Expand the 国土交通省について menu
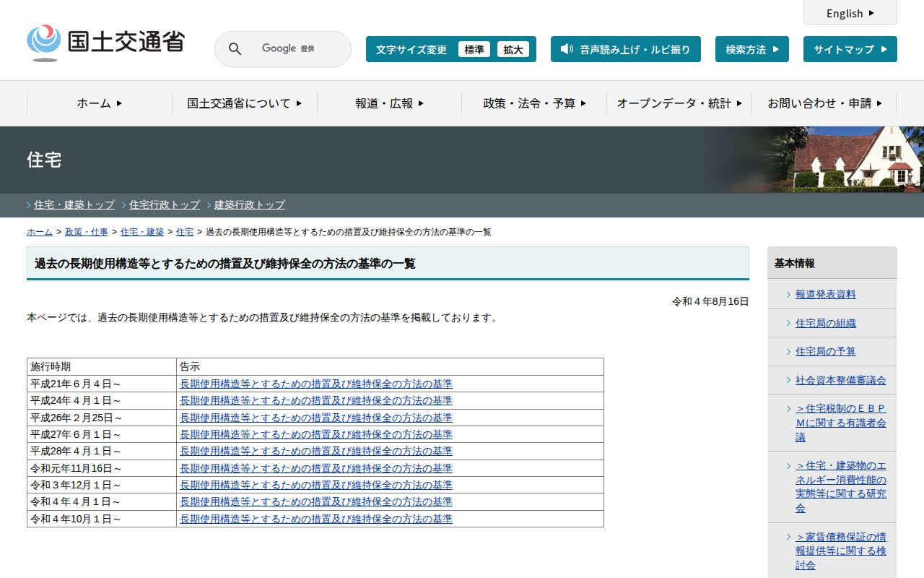924x578 pixels. click(244, 103)
